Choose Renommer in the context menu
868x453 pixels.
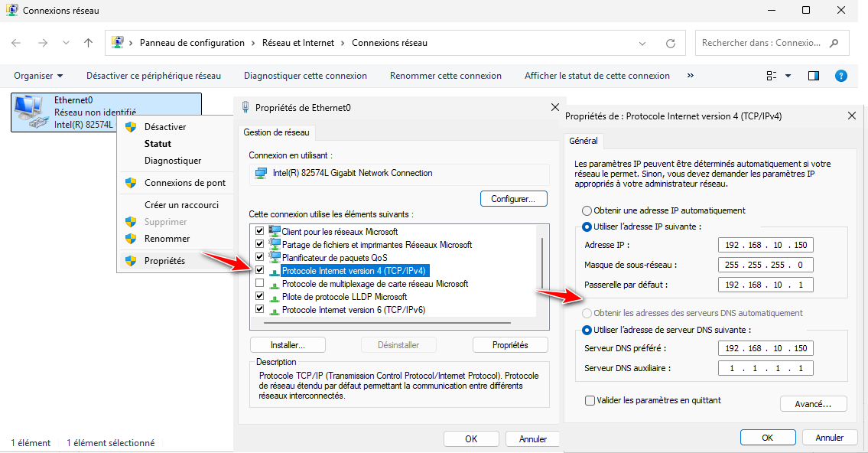tap(167, 239)
